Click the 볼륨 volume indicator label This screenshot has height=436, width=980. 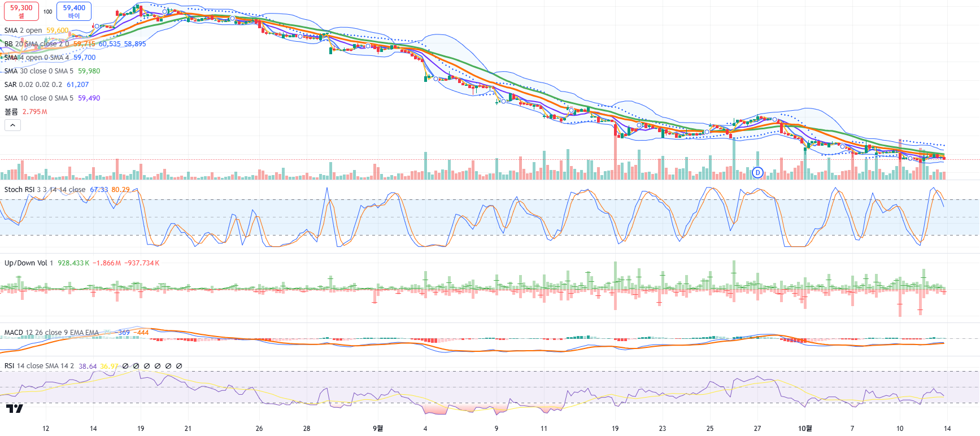click(11, 112)
